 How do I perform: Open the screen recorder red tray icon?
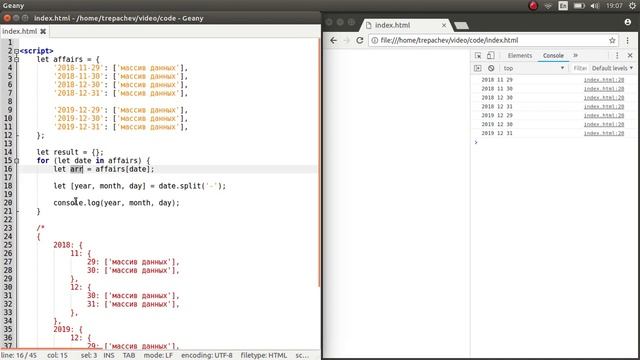tap(533, 6)
